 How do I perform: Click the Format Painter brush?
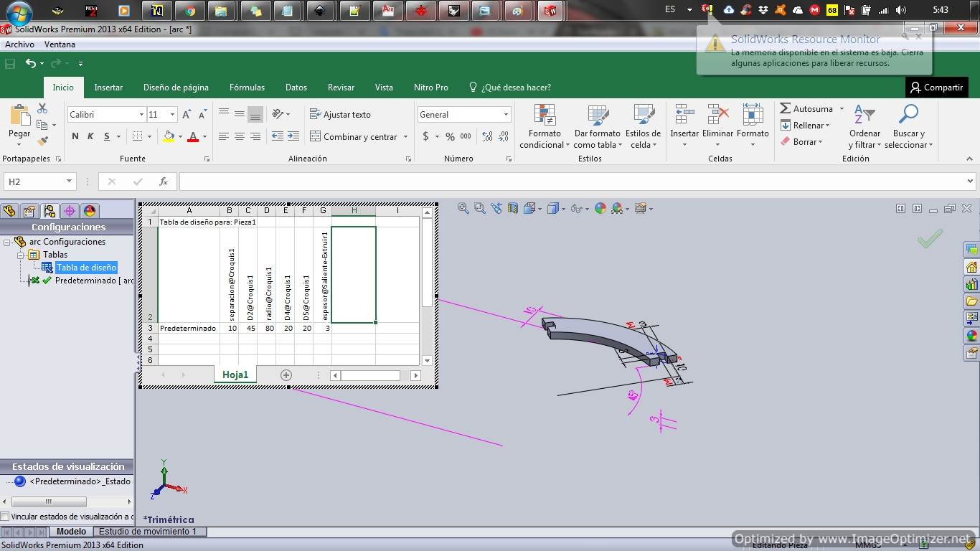(x=42, y=141)
